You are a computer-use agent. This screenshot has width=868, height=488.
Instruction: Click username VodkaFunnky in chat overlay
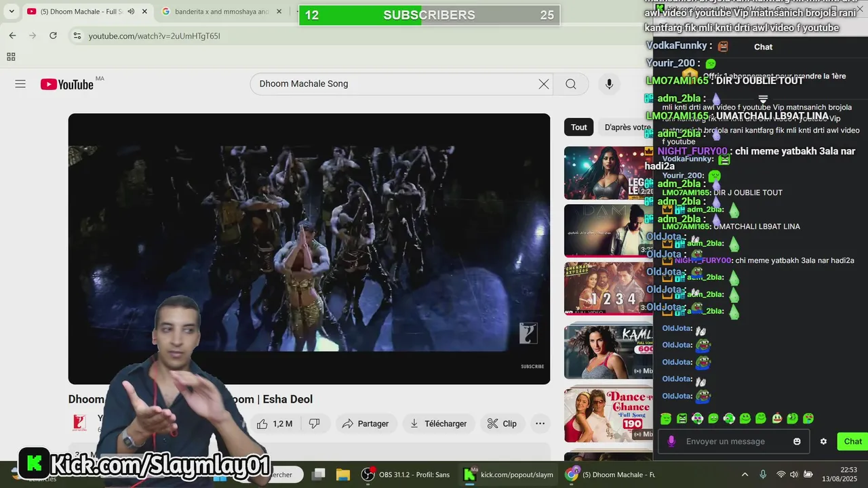click(676, 45)
